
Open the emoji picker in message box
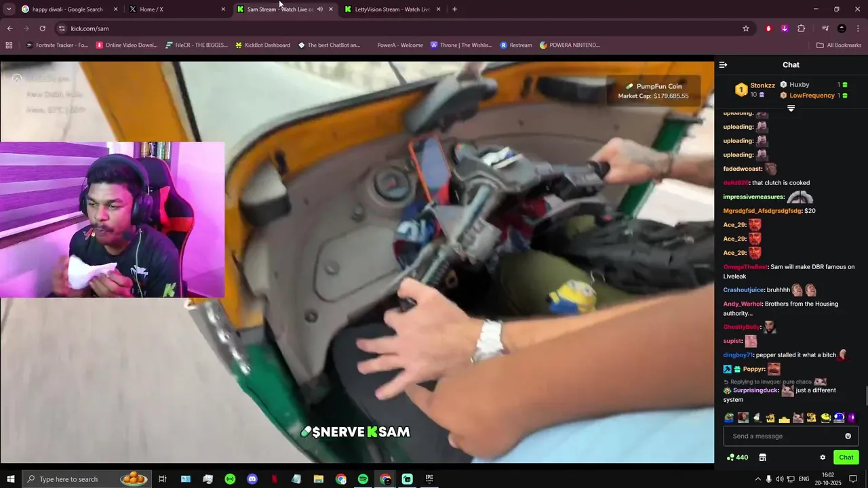point(848,436)
